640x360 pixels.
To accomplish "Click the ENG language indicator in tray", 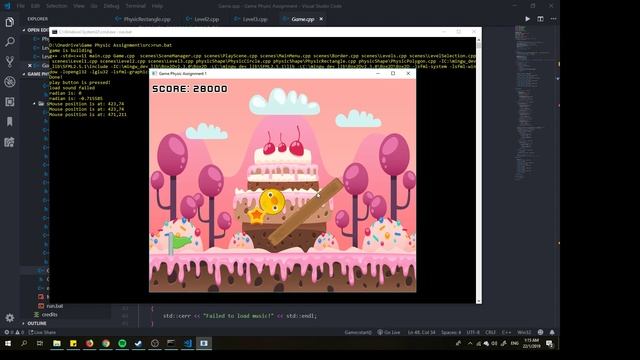I will pos(515,344).
